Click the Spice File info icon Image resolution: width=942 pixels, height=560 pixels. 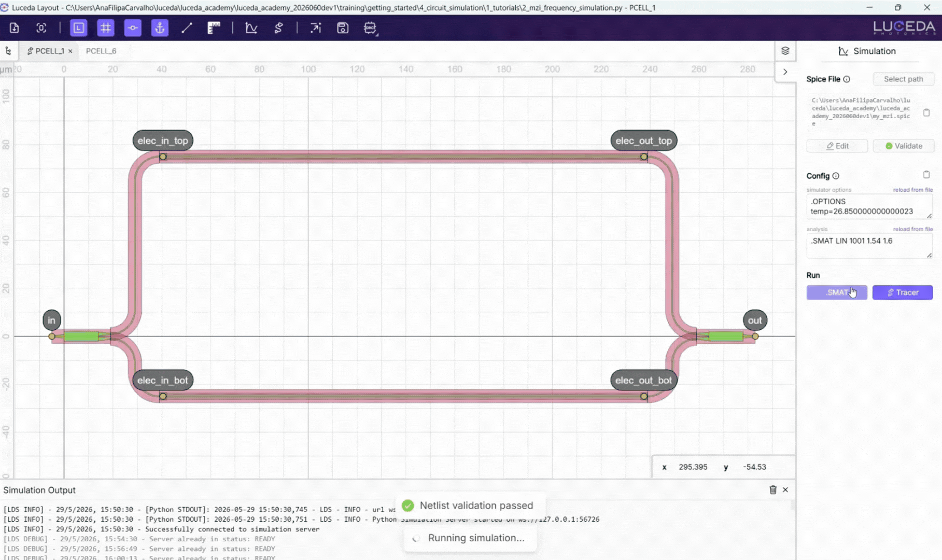tap(847, 79)
